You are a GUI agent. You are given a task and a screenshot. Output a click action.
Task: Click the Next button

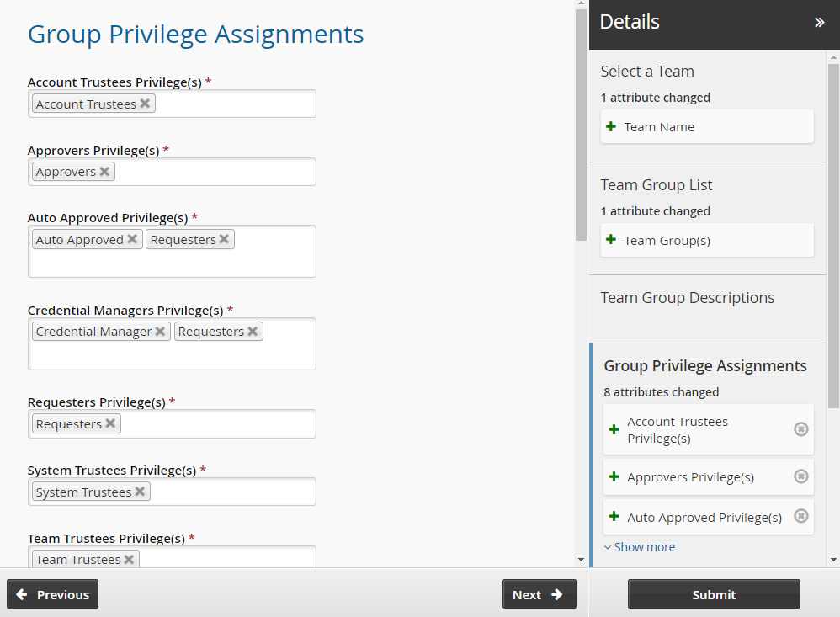point(539,594)
